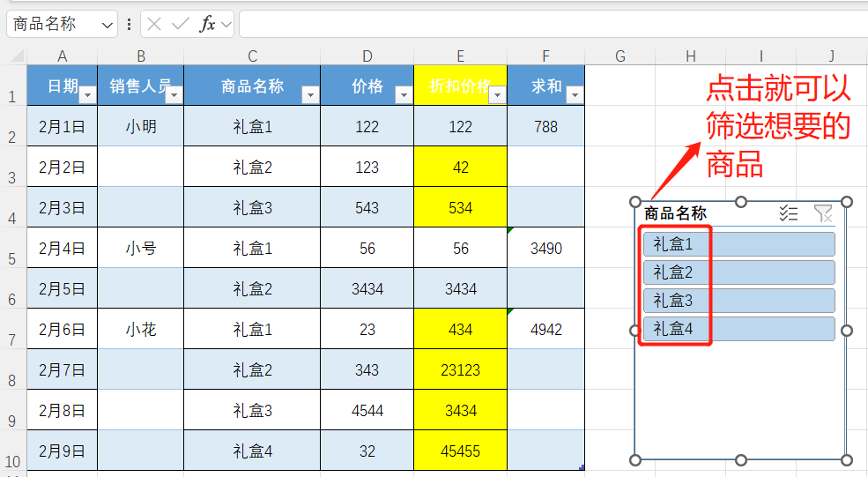Click the slicer bottom-right corner handle

[847, 459]
